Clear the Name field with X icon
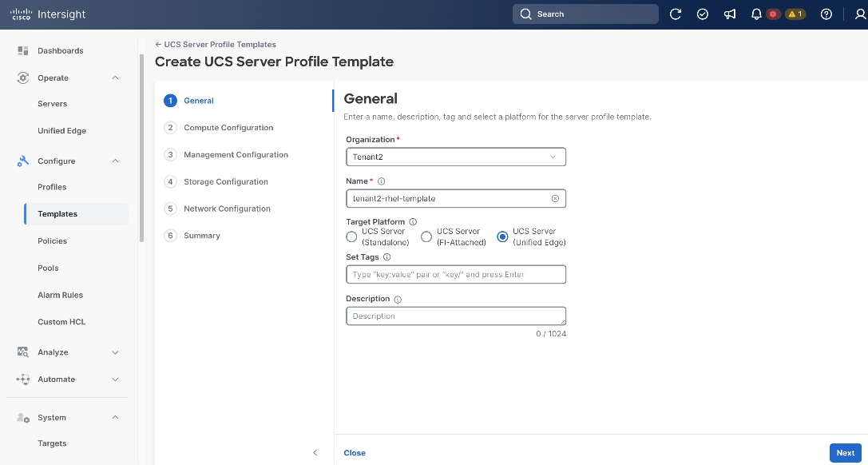Viewport: 868px width, 465px height. pos(555,199)
